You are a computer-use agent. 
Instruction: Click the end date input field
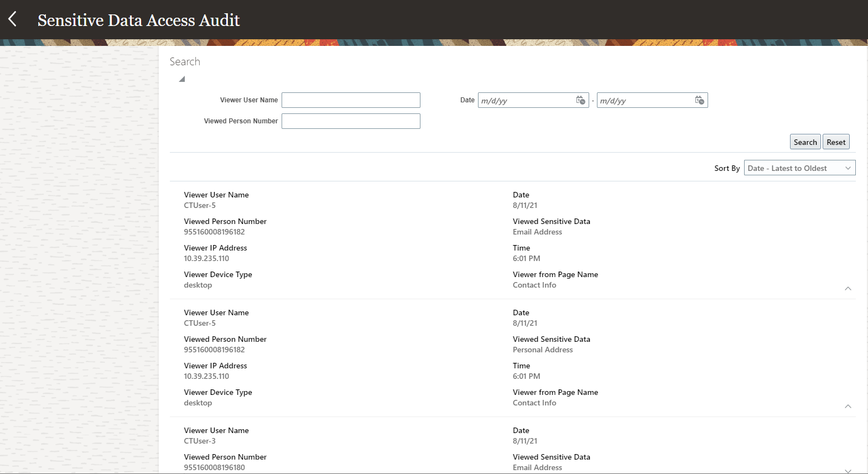645,101
